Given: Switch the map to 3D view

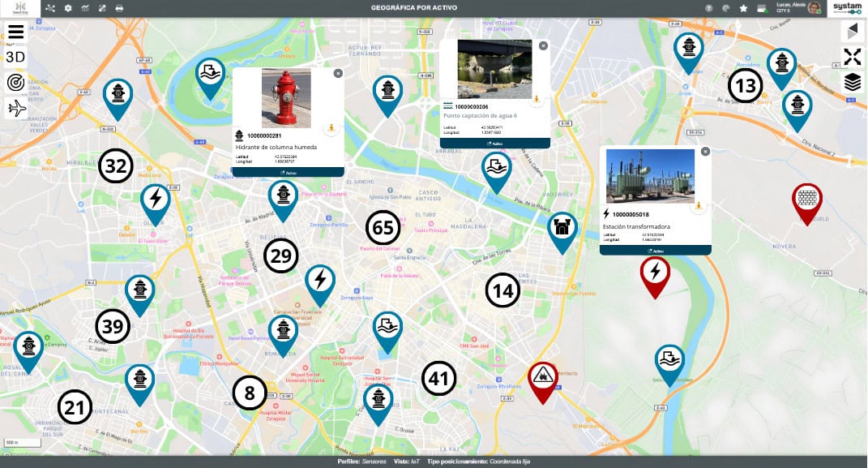Looking at the screenshot, I should [16, 57].
